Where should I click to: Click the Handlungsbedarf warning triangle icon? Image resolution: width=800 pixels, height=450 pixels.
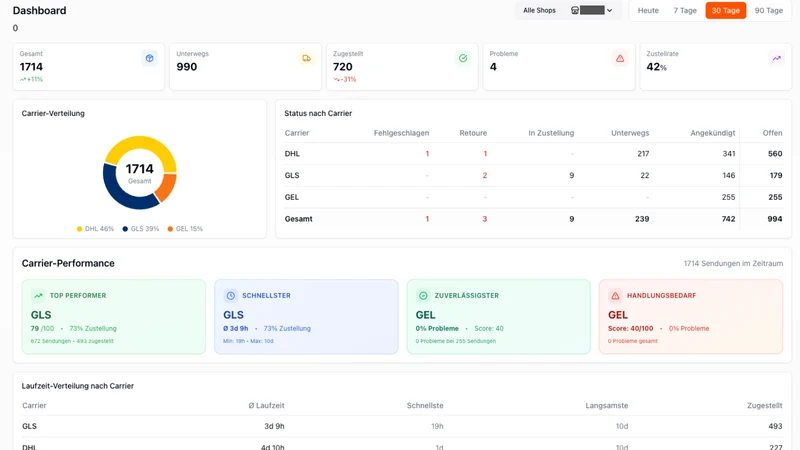pos(615,295)
